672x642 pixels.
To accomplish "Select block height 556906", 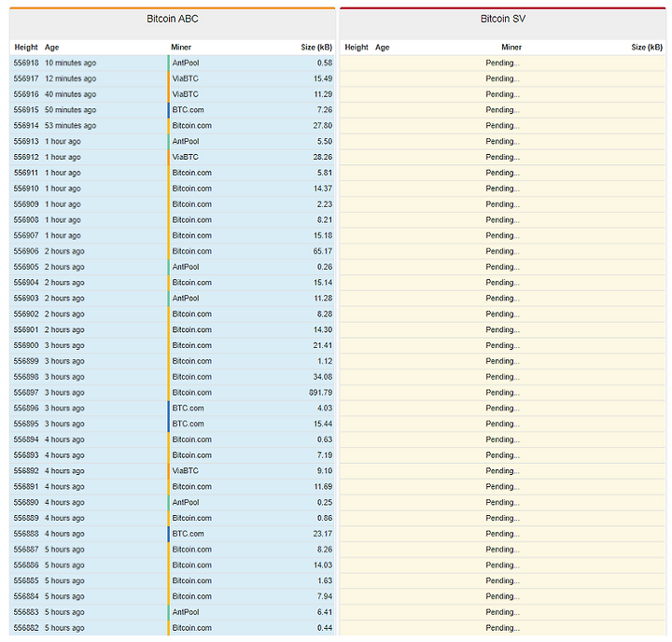I will tap(26, 252).
